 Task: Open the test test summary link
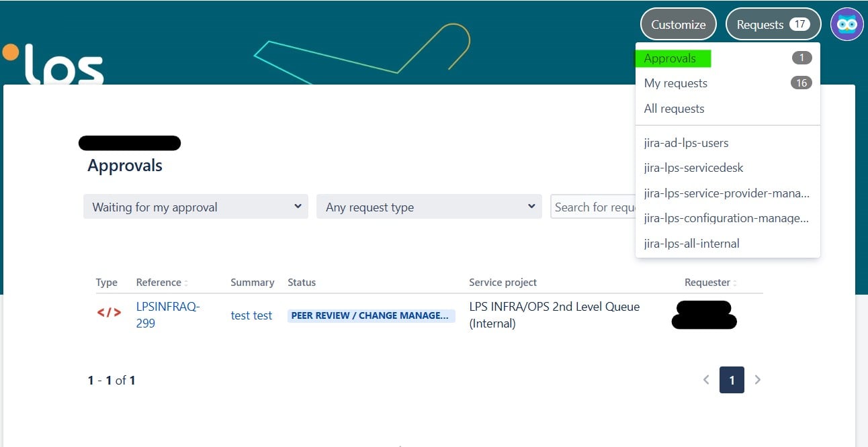point(251,315)
